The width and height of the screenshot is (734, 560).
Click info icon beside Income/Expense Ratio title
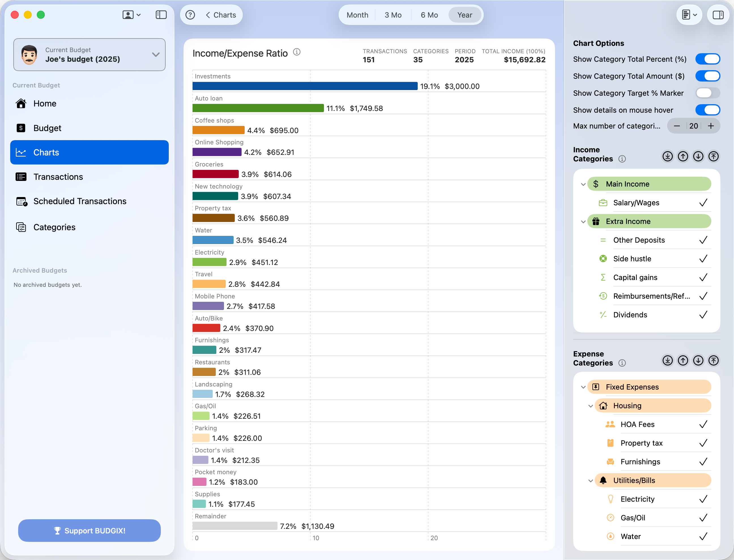(x=297, y=52)
